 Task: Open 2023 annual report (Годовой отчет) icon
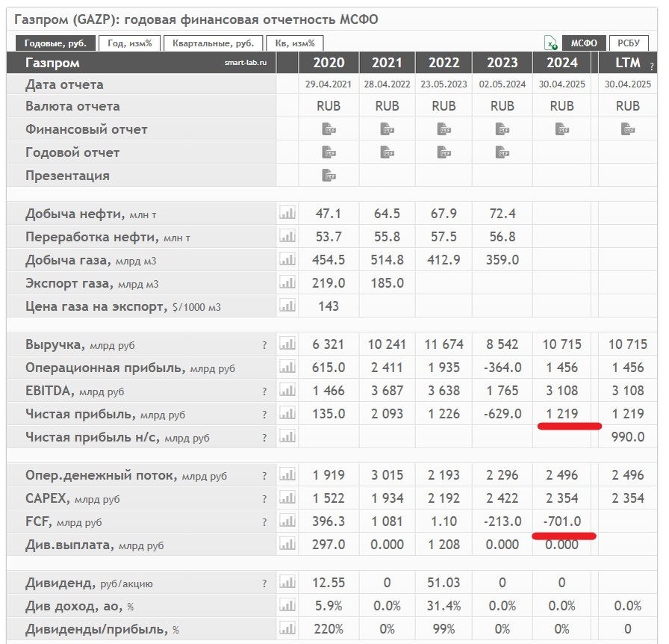coord(502,152)
